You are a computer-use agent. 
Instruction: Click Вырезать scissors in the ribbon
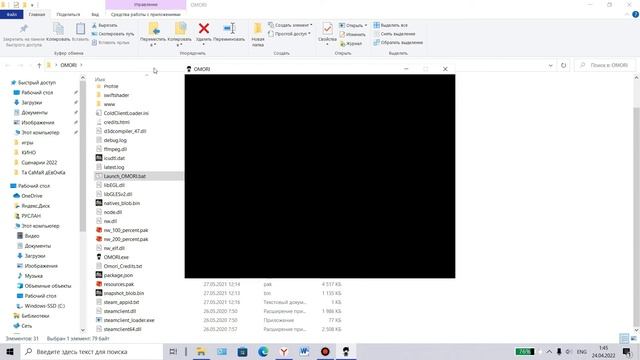pos(104,25)
